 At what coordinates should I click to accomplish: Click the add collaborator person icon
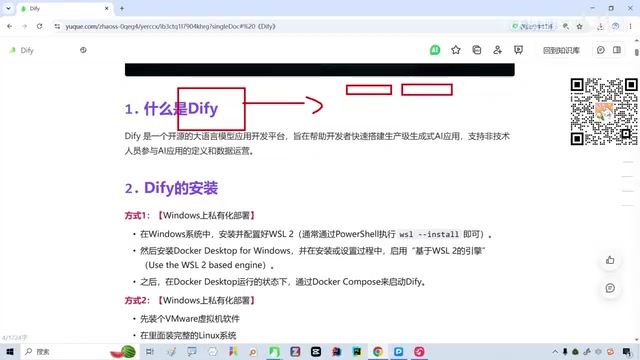coord(497,50)
